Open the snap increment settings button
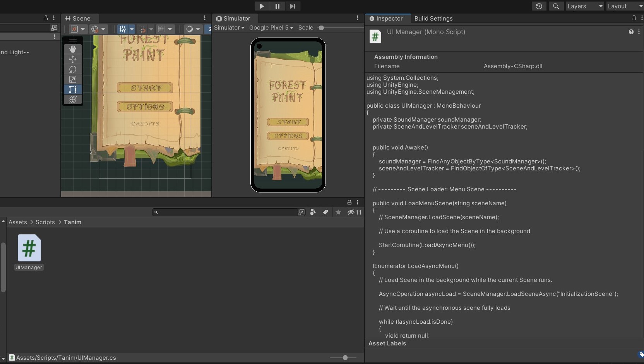Viewport: 644px width, 364px height. (161, 29)
